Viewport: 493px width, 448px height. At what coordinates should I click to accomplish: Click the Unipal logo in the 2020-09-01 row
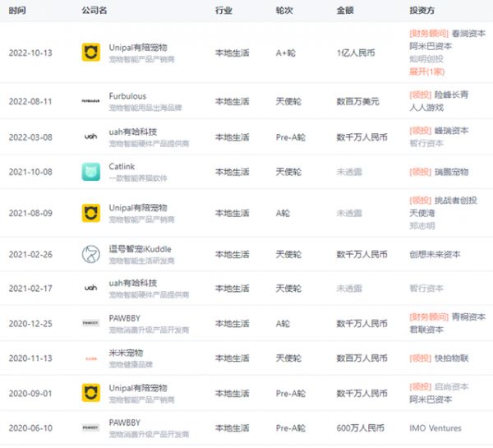(90, 393)
